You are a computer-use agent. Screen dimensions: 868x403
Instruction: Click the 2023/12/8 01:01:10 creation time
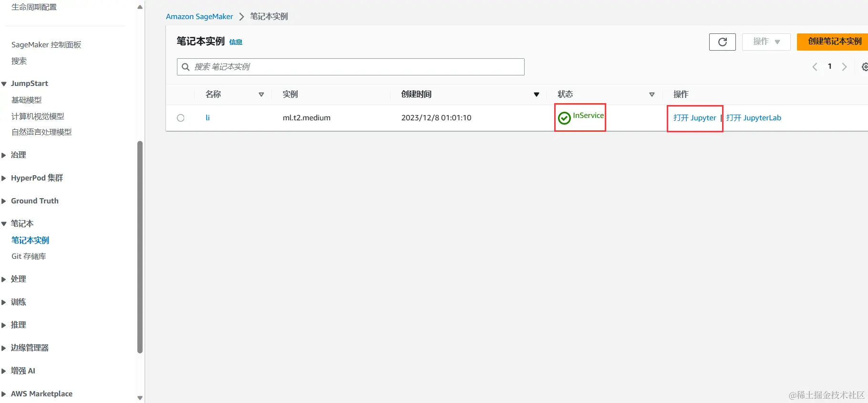[x=436, y=118]
